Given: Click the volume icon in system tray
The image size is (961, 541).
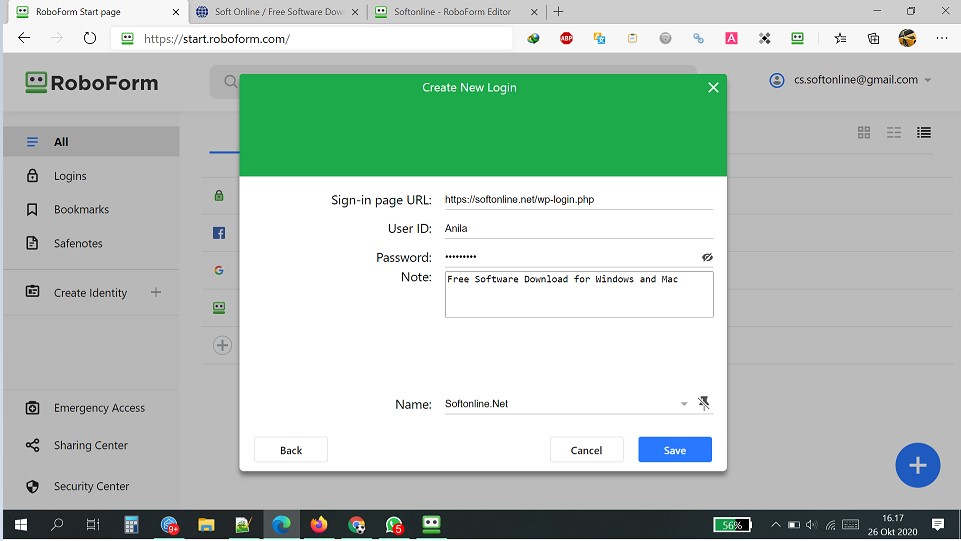Looking at the screenshot, I should click(x=811, y=525).
